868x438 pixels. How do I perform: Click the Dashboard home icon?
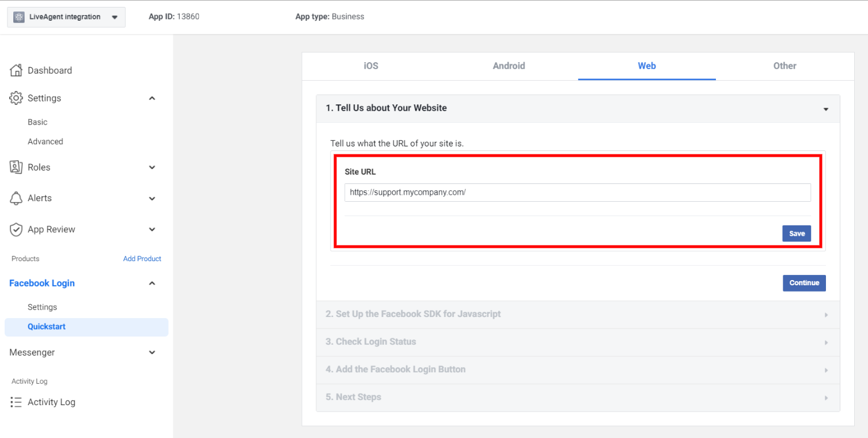pos(17,70)
